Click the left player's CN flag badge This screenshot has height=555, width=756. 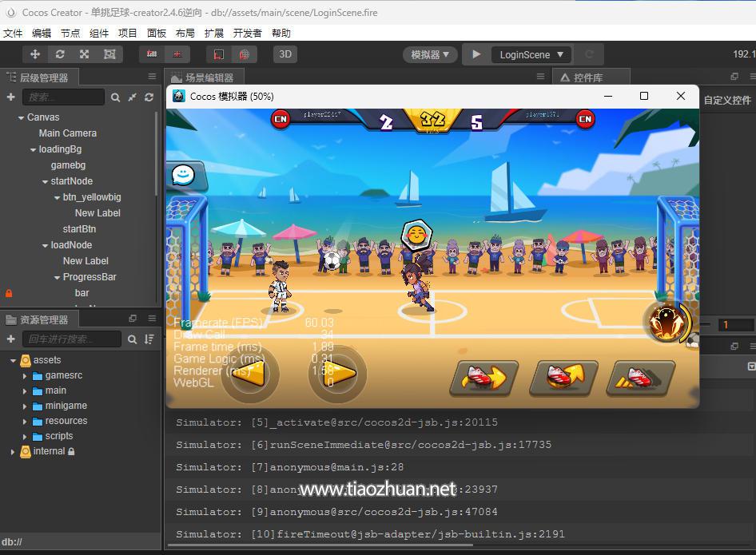[x=281, y=119]
